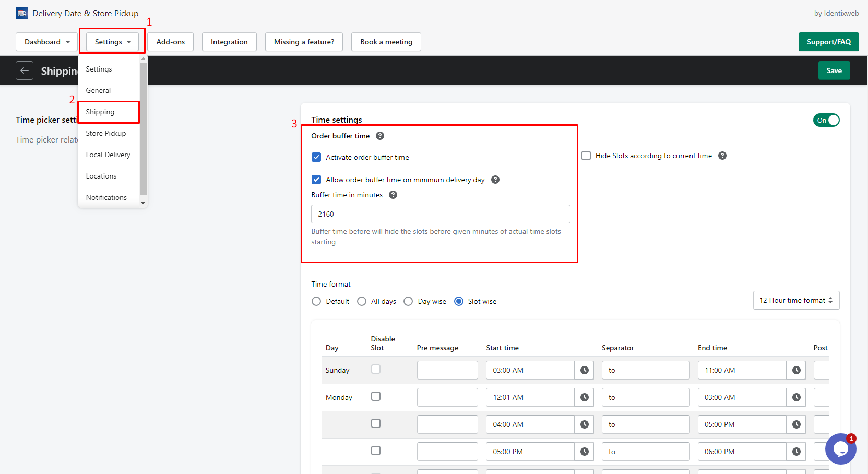
Task: Open the chat support bubble
Action: [x=840, y=449]
